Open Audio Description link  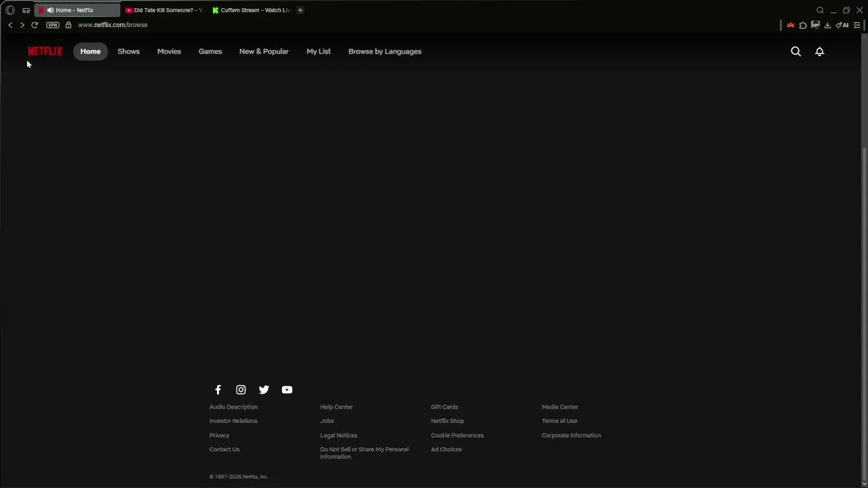(x=233, y=407)
